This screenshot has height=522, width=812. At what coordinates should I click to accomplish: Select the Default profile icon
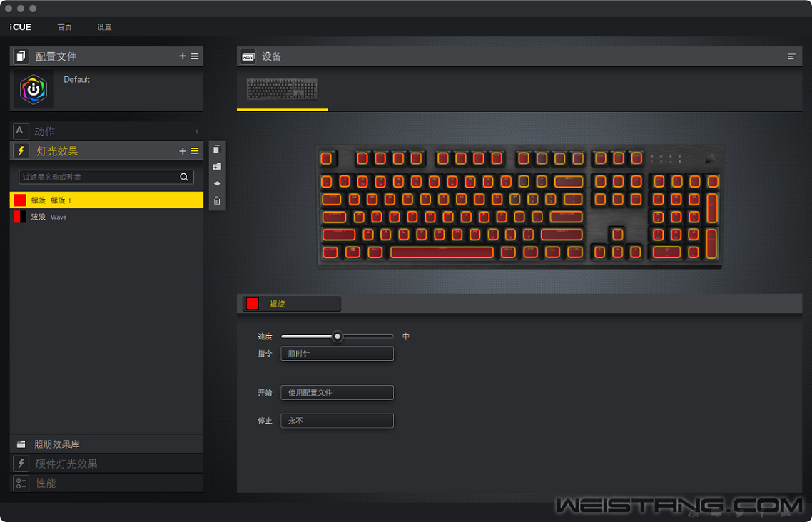click(x=33, y=90)
